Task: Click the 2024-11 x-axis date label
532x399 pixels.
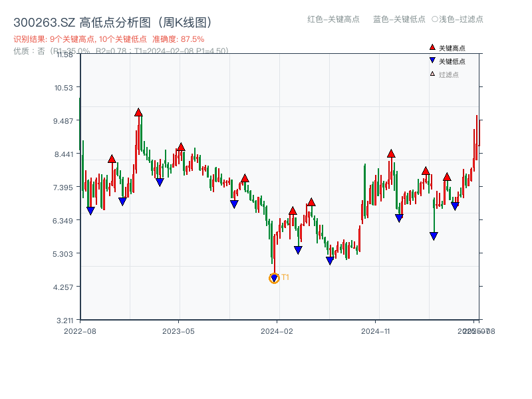Action: tap(375, 331)
